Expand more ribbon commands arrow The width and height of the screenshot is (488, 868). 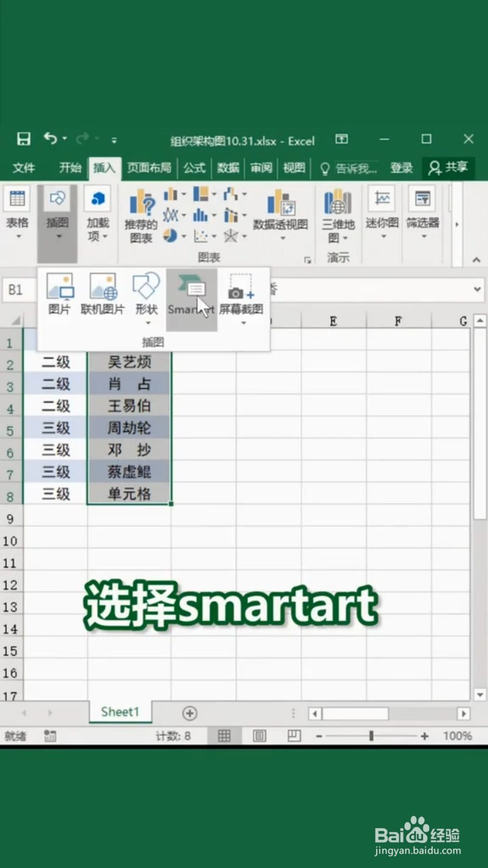[457, 224]
